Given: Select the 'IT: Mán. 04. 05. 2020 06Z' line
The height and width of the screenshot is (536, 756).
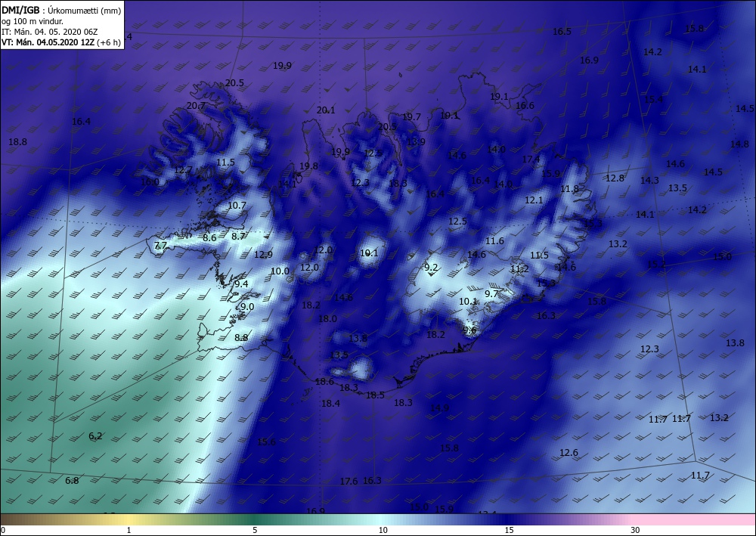Looking at the screenshot, I should point(50,32).
